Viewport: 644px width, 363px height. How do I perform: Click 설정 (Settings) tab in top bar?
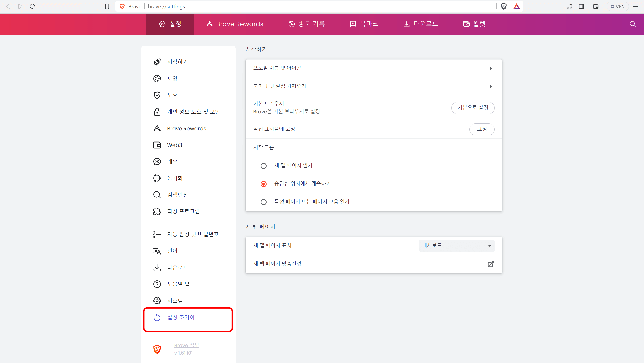pyautogui.click(x=170, y=24)
